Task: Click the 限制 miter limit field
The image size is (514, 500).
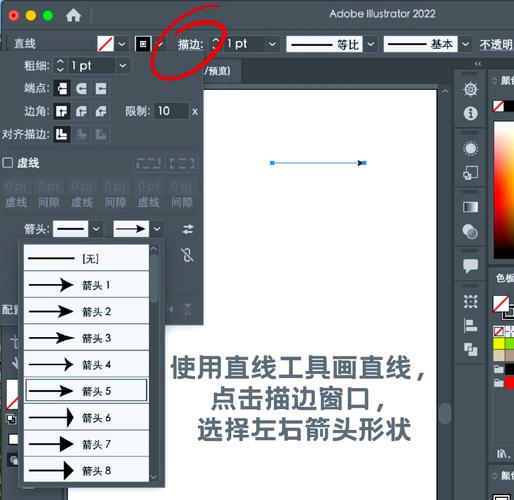Action: click(x=172, y=111)
